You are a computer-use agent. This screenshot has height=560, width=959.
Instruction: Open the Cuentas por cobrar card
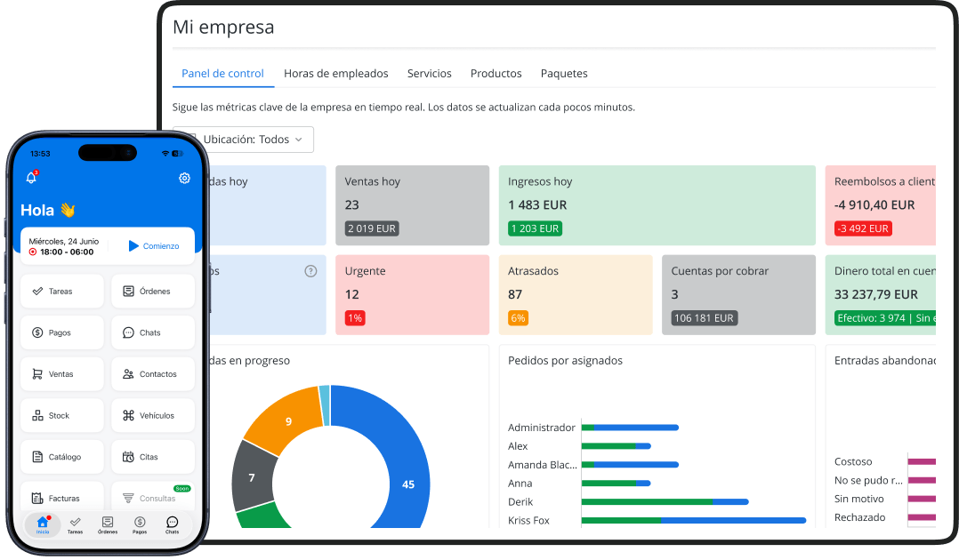(738, 295)
